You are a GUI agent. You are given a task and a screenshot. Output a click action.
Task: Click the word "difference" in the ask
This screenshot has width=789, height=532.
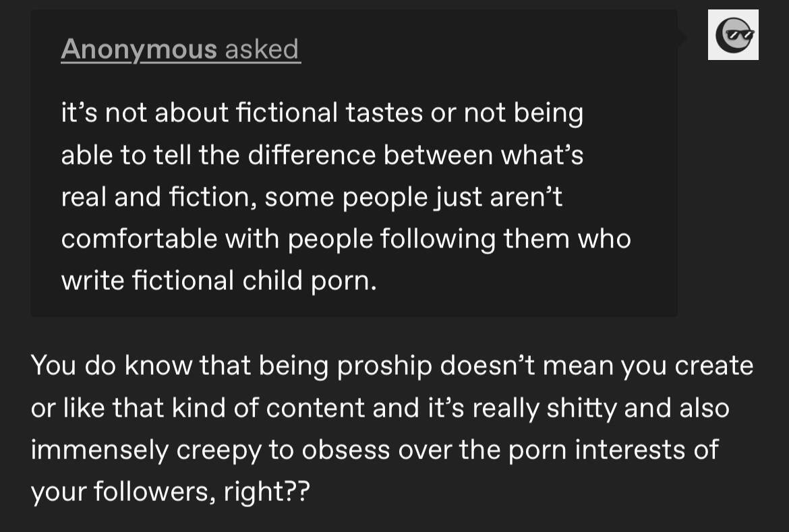310,155
